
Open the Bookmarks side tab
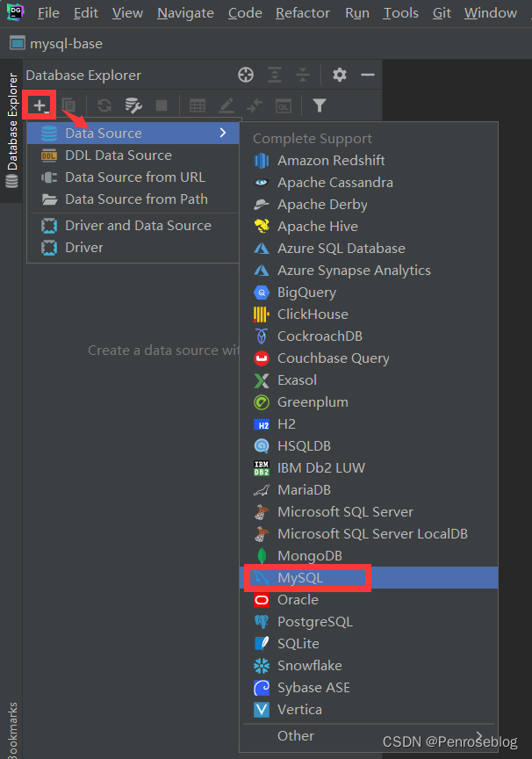[11, 730]
